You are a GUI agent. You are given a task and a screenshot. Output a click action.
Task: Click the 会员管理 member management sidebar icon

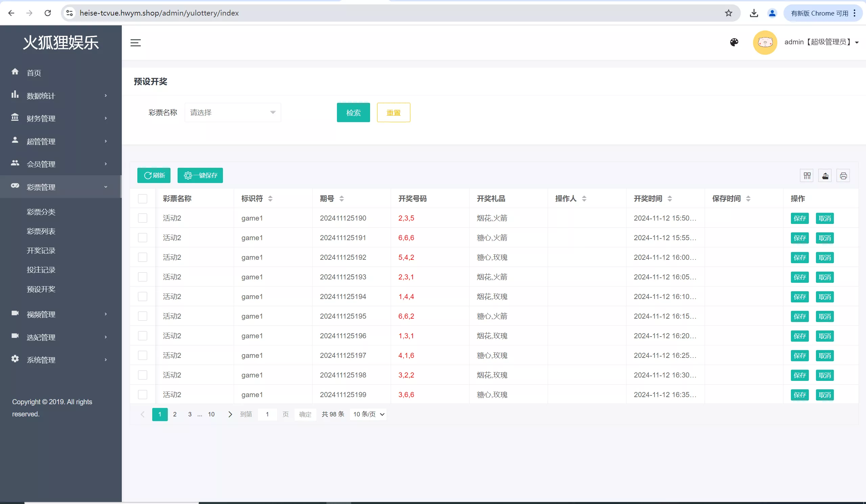(x=15, y=164)
